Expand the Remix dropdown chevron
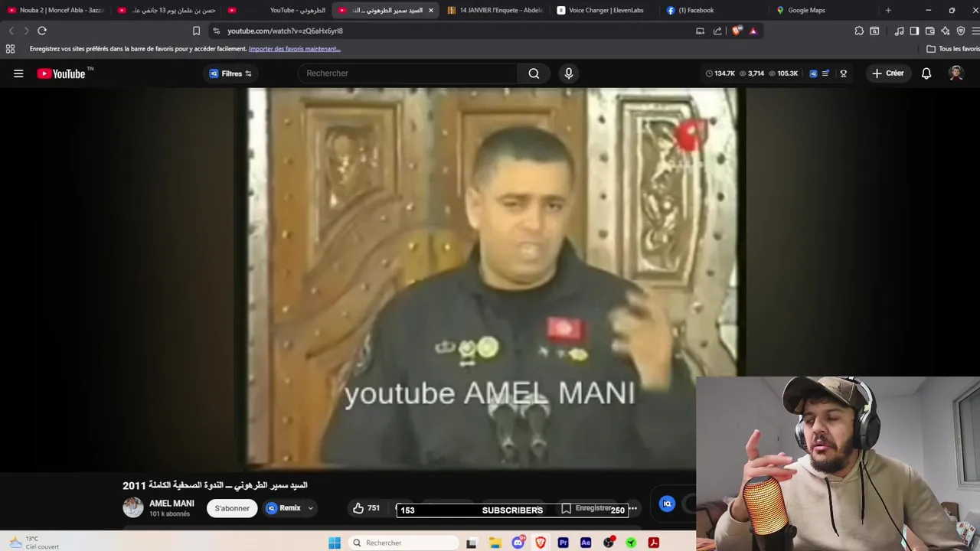This screenshot has width=980, height=551. click(x=310, y=508)
